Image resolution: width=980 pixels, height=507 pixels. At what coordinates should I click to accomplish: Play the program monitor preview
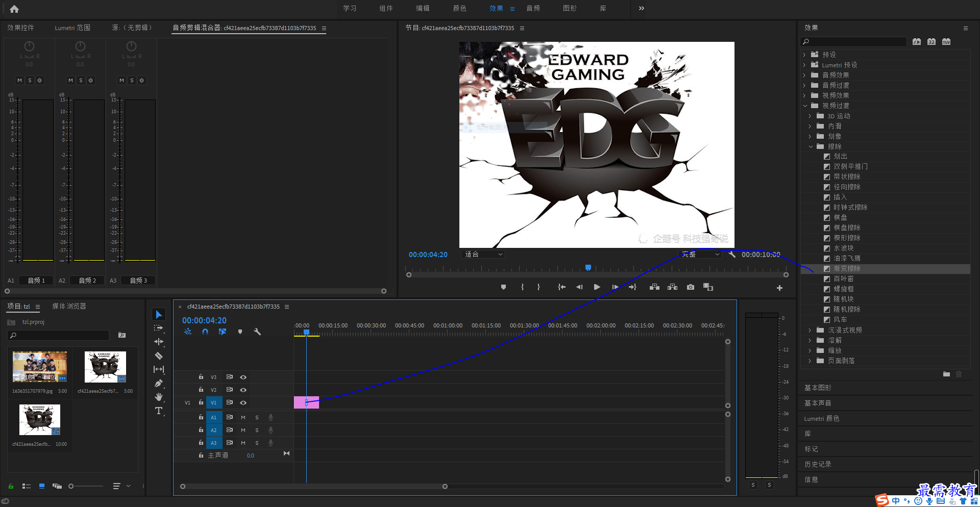(597, 287)
